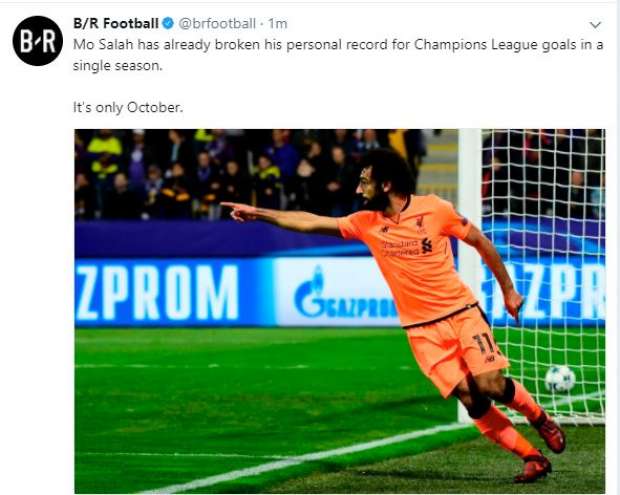
Task: Click the football inside the net
Action: click(x=560, y=379)
